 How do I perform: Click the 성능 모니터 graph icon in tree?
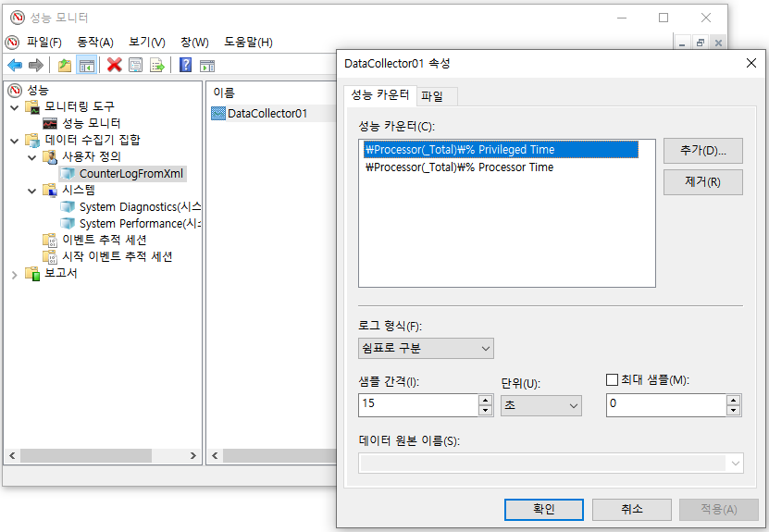(x=50, y=123)
